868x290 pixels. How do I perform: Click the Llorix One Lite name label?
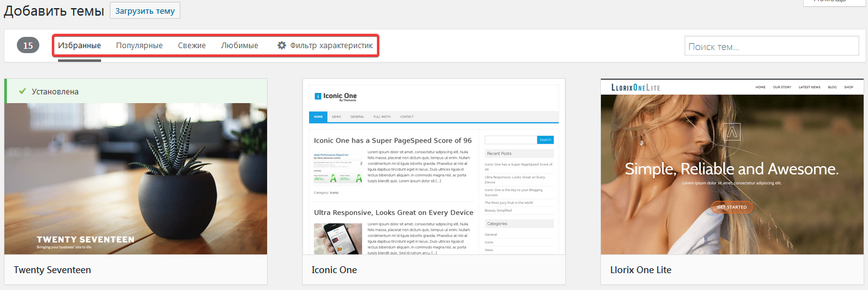click(x=641, y=270)
